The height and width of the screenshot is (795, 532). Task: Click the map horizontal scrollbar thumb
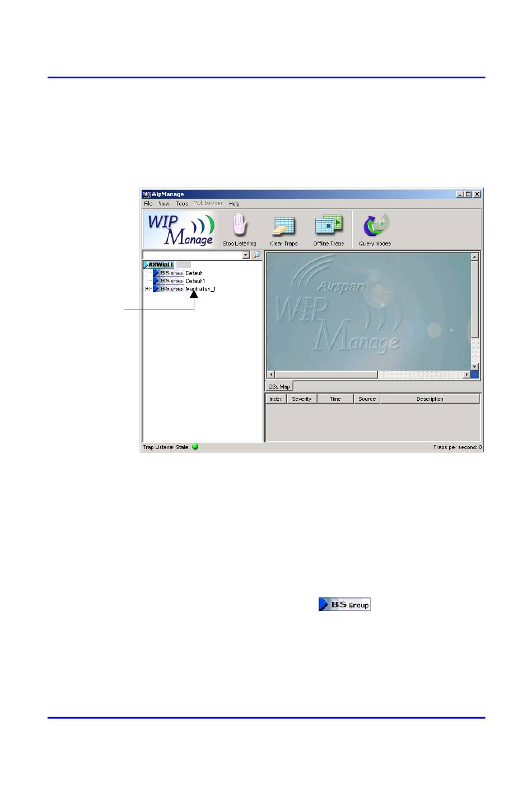326,375
